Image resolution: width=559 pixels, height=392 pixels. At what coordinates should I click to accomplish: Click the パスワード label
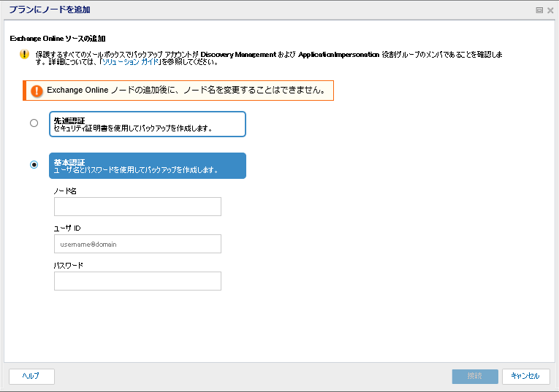pos(68,265)
